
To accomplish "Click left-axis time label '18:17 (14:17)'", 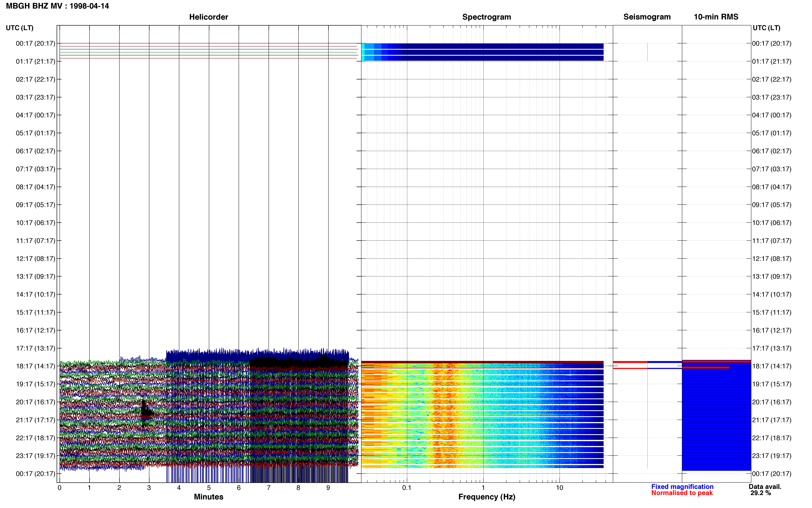I will click(35, 366).
